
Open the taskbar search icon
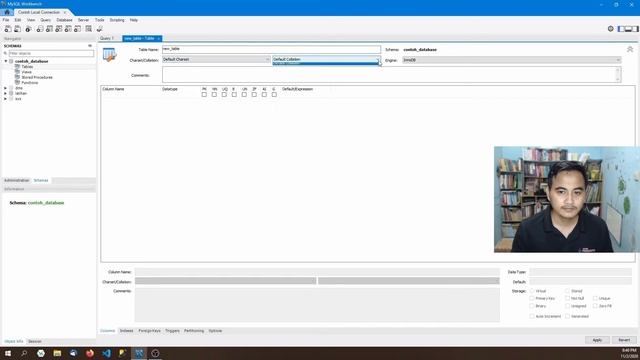pyautogui.click(x=24, y=353)
